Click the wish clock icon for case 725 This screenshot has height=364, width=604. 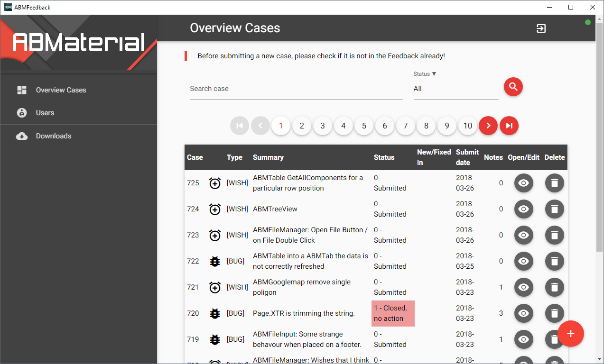215,183
